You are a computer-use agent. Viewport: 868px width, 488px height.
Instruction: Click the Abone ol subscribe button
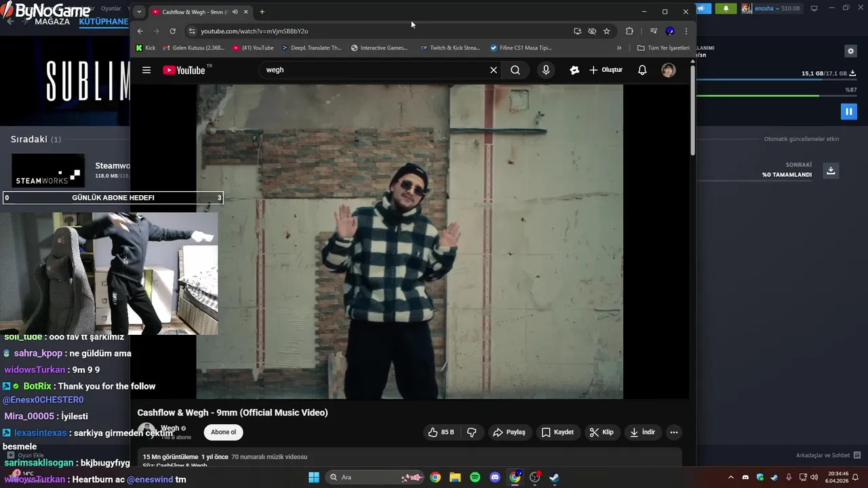(223, 432)
